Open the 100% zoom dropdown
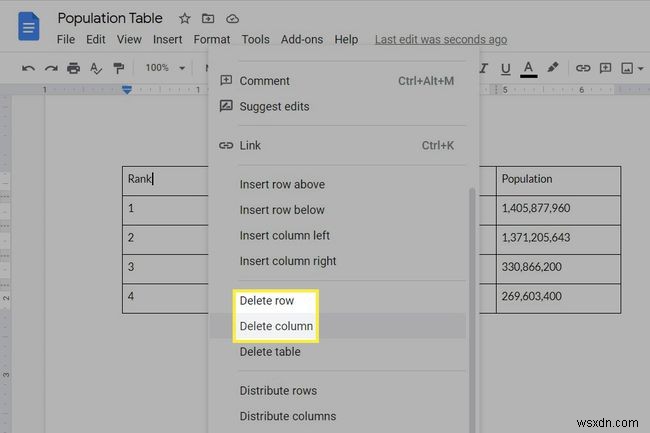Image resolution: width=650 pixels, height=433 pixels. click(x=165, y=68)
